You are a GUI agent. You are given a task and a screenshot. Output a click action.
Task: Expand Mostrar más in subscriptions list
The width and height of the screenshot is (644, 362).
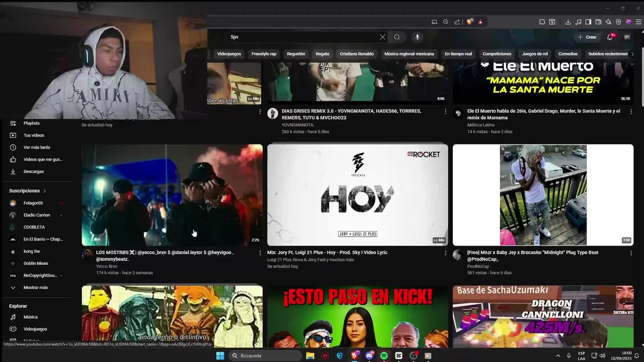tap(35, 288)
